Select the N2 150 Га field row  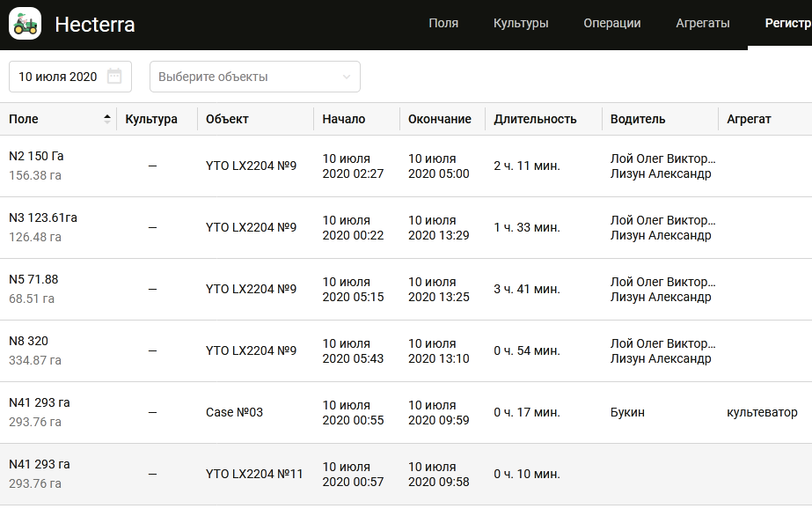click(x=36, y=157)
